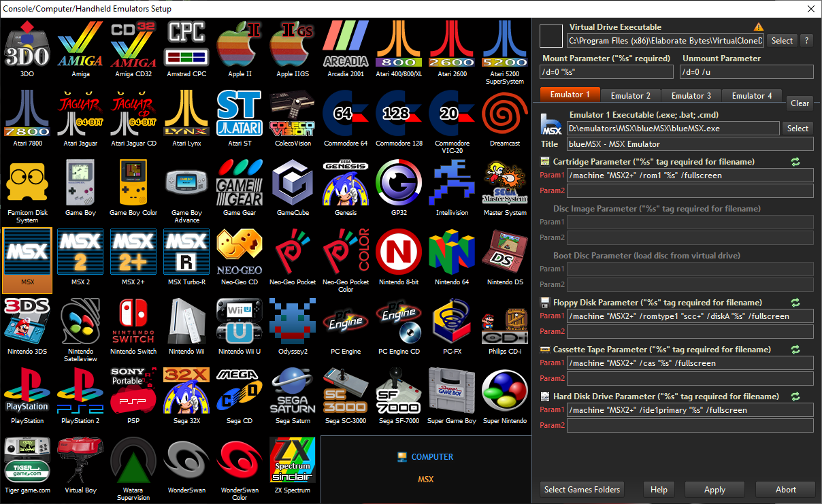The width and height of the screenshot is (822, 504).
Task: Click the emulator Title text field
Action: click(x=690, y=144)
